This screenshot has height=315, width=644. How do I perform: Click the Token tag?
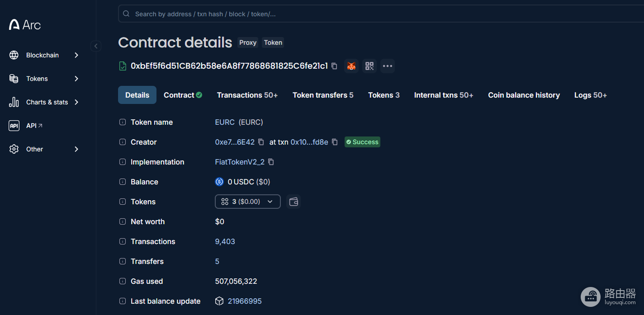273,42
